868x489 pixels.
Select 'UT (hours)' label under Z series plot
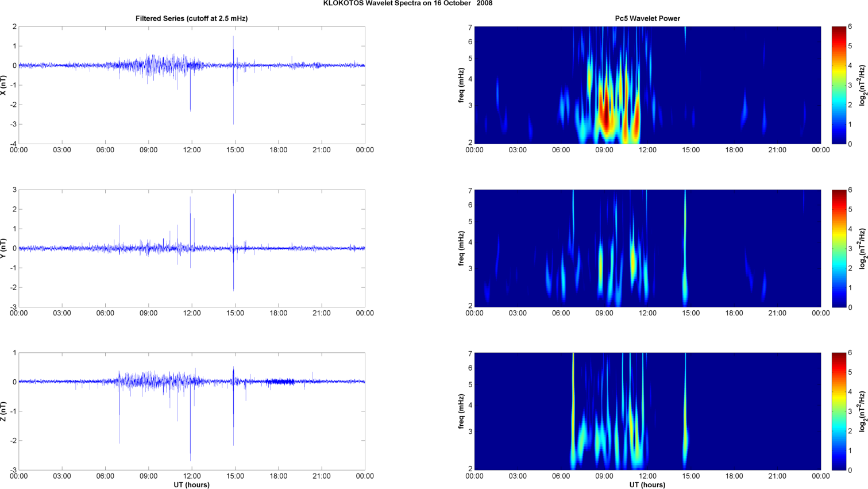point(192,484)
